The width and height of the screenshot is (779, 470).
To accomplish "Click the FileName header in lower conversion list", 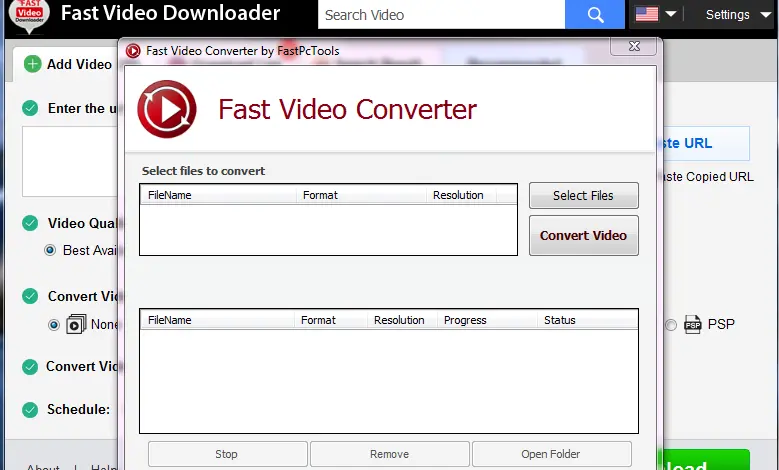I will pyautogui.click(x=218, y=320).
